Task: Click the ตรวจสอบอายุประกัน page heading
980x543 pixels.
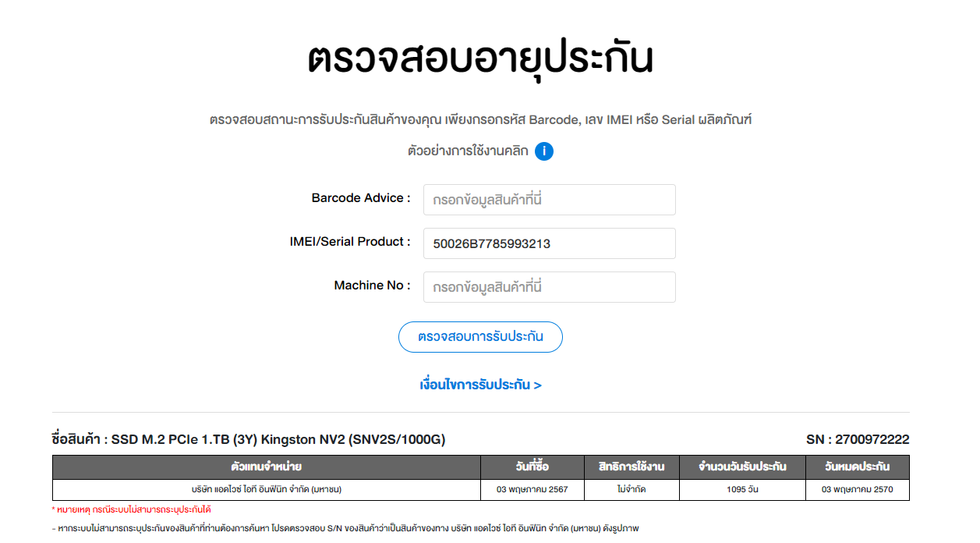Action: (480, 59)
